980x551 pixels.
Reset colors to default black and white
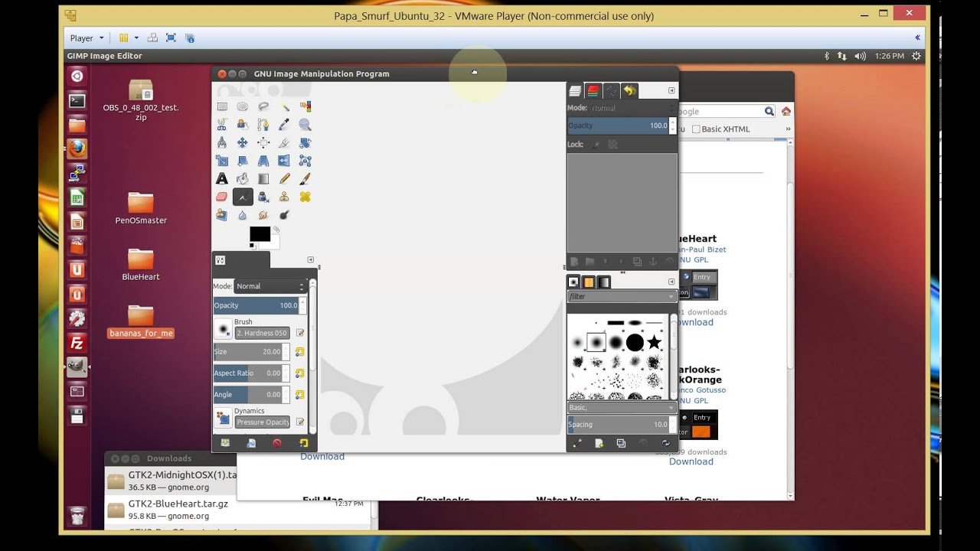coord(253,246)
